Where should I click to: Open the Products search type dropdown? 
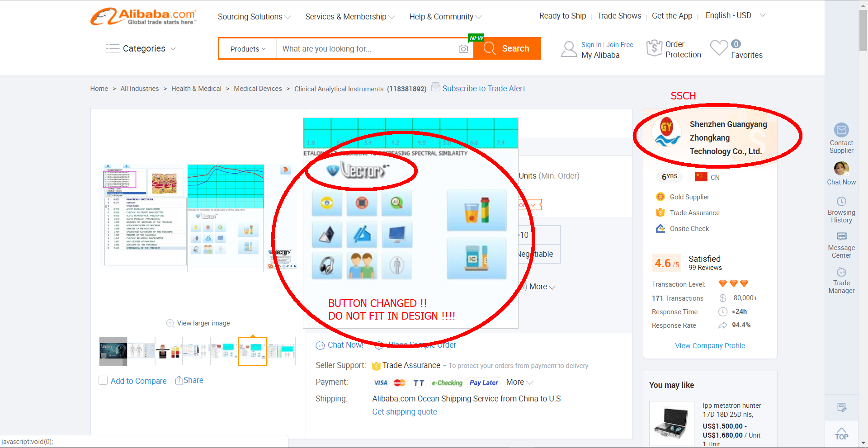[x=248, y=49]
